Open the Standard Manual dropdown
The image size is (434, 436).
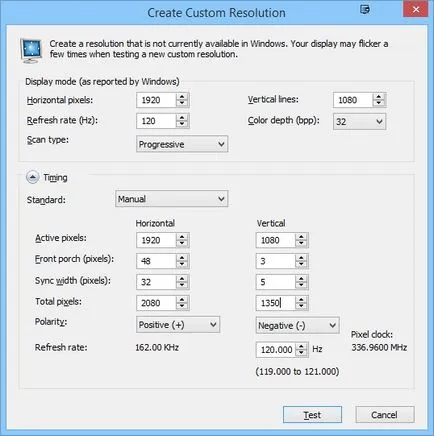(172, 199)
